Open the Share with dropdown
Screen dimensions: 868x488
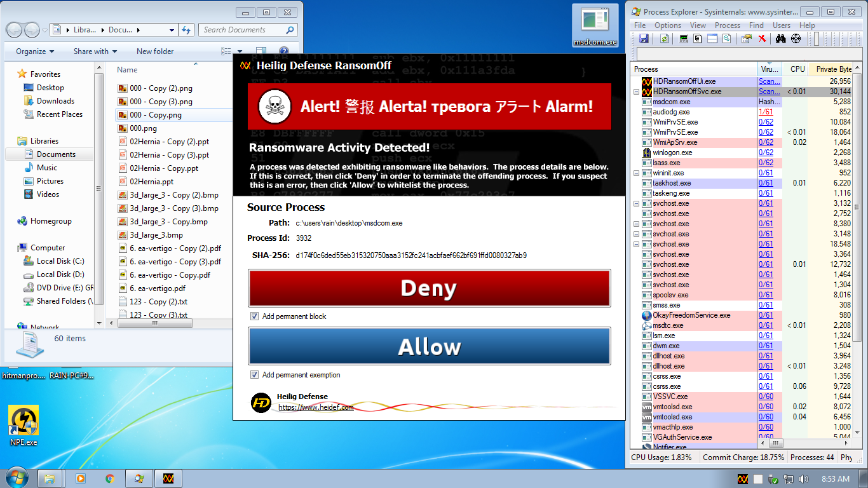coord(95,51)
